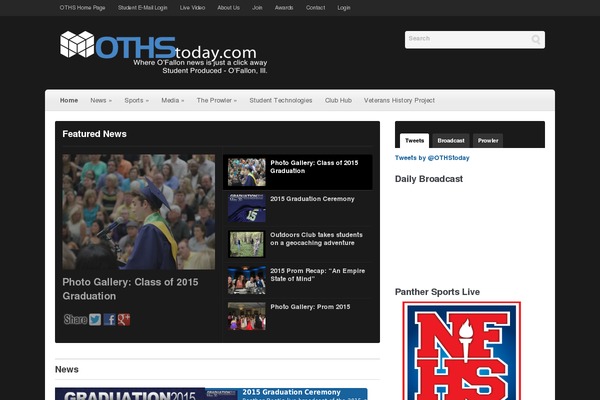The height and width of the screenshot is (400, 600).
Task: Expand The Prowler dropdown menu
Action: [217, 100]
